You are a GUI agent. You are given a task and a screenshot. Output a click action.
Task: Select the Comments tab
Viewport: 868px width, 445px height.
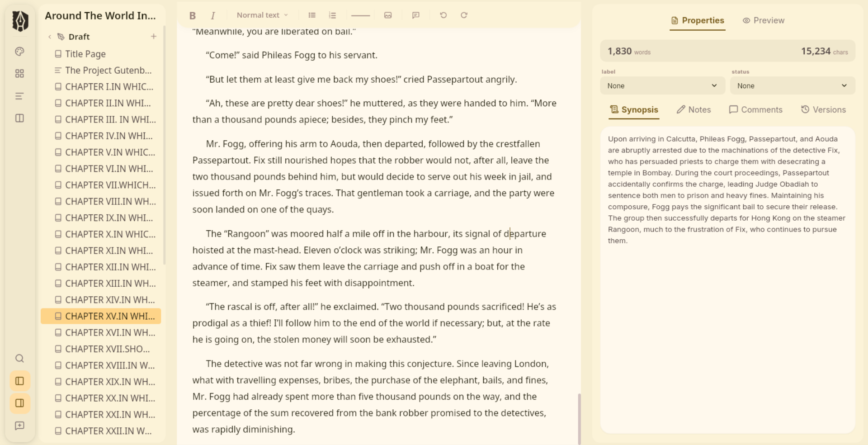point(755,110)
